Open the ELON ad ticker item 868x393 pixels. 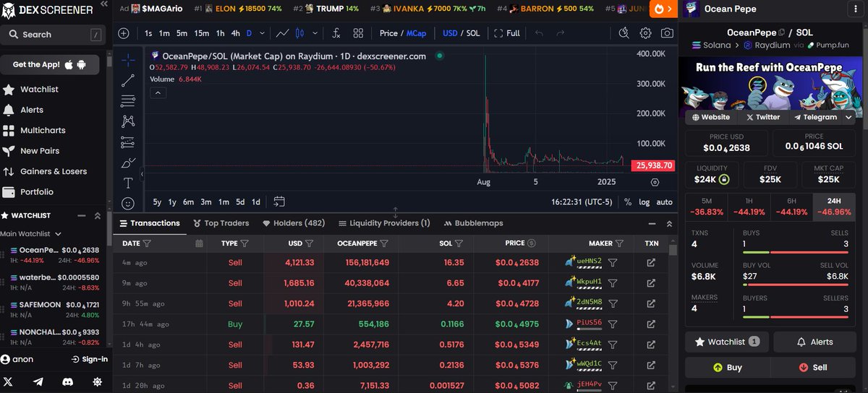pos(238,9)
